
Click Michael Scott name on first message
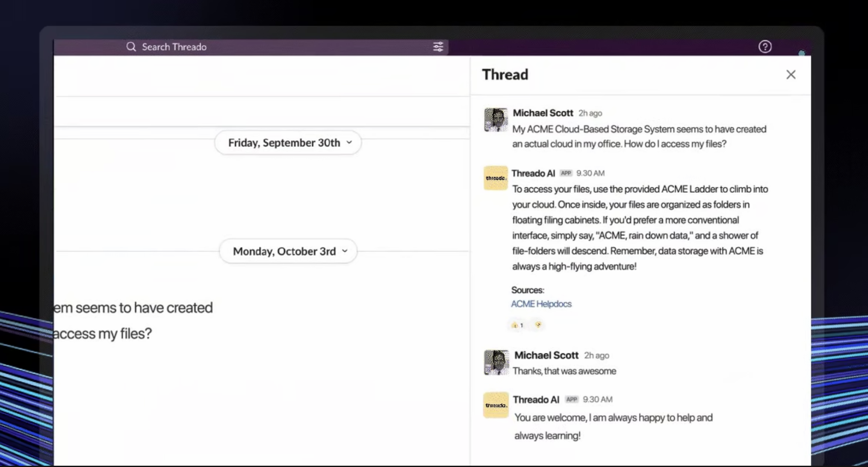[x=543, y=113]
